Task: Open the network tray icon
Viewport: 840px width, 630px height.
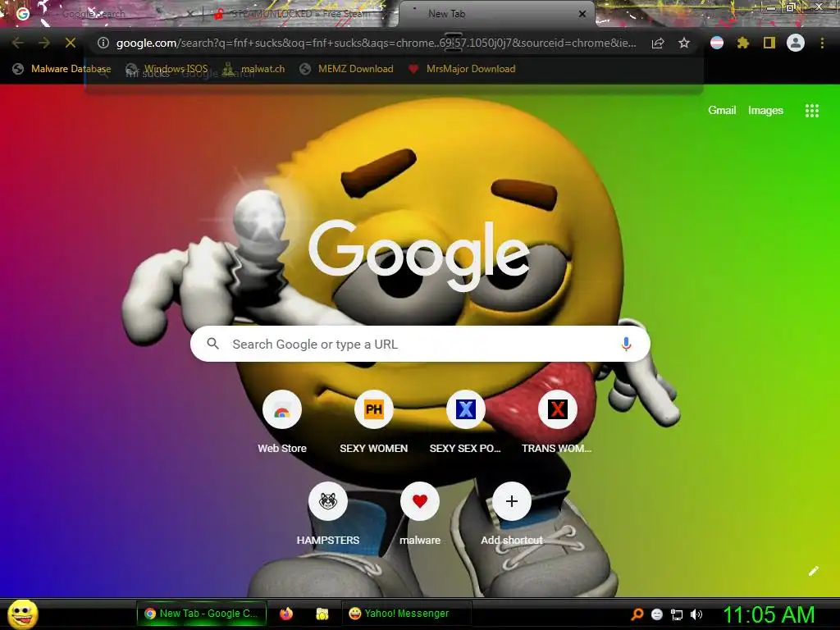Action: click(x=677, y=614)
